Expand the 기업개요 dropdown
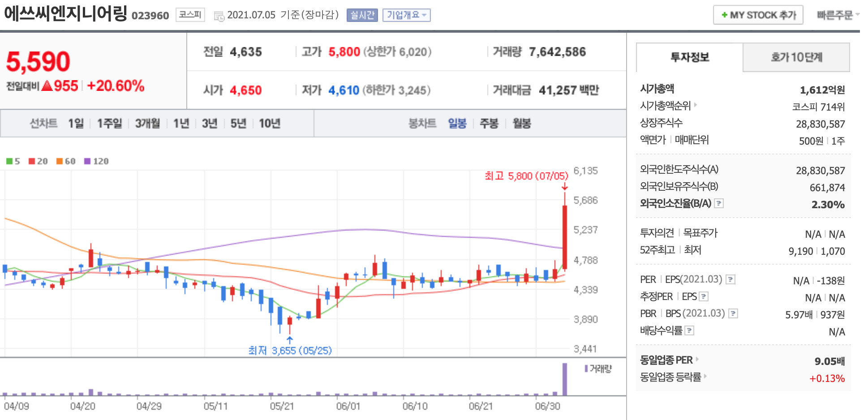 tap(406, 15)
